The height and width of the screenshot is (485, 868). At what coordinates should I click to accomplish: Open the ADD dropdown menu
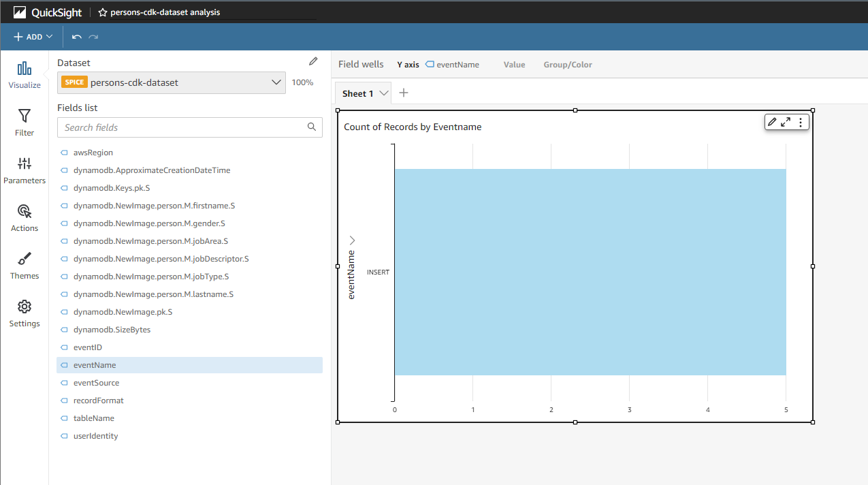click(33, 37)
